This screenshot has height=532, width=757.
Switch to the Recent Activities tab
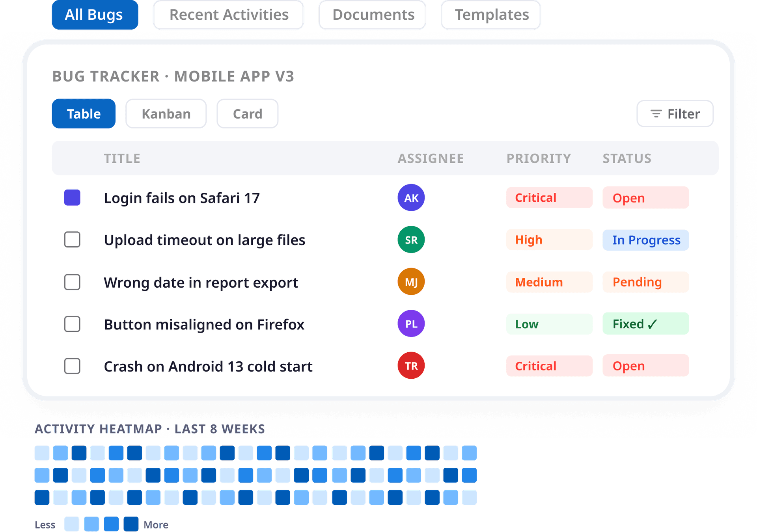[x=229, y=15]
